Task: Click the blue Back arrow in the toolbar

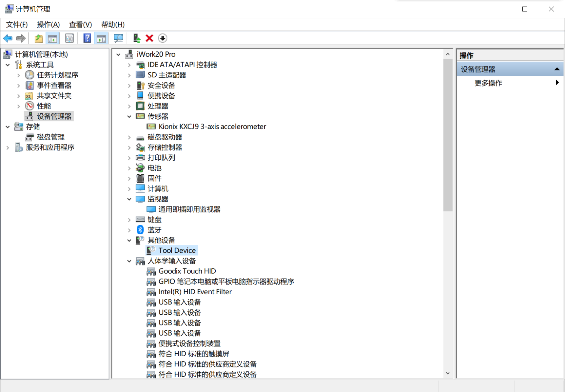Action: 8,38
